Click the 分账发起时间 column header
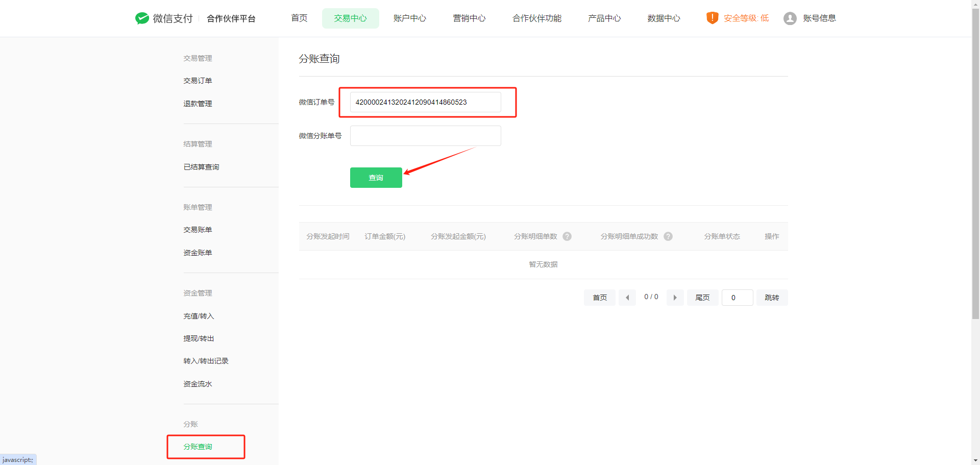This screenshot has height=465, width=980. pos(328,236)
